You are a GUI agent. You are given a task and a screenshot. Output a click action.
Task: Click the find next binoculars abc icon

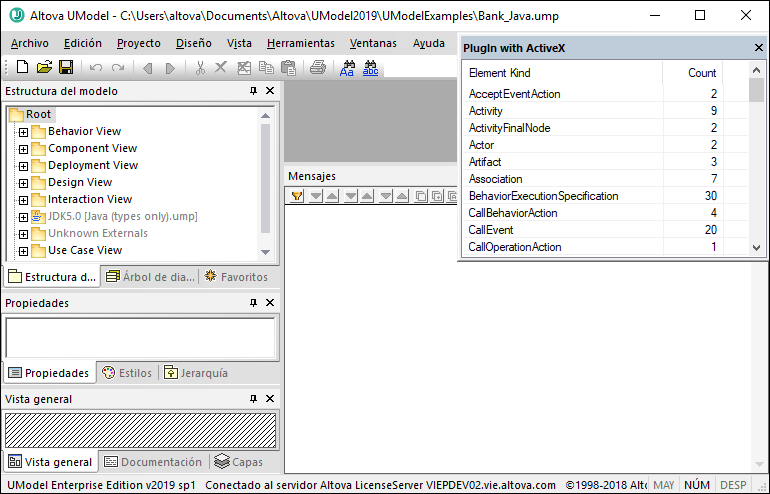point(370,68)
